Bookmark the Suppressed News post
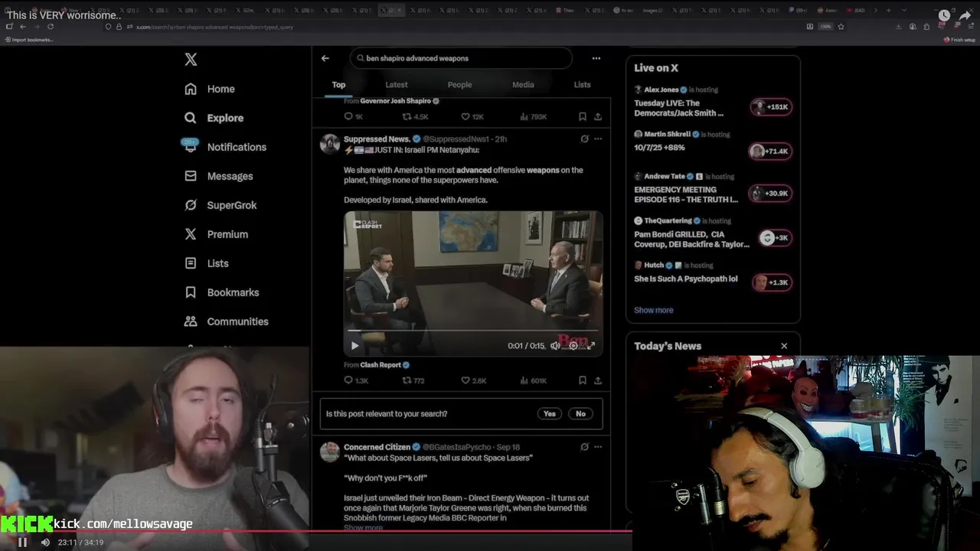Viewport: 980px width, 551px height. coord(583,380)
